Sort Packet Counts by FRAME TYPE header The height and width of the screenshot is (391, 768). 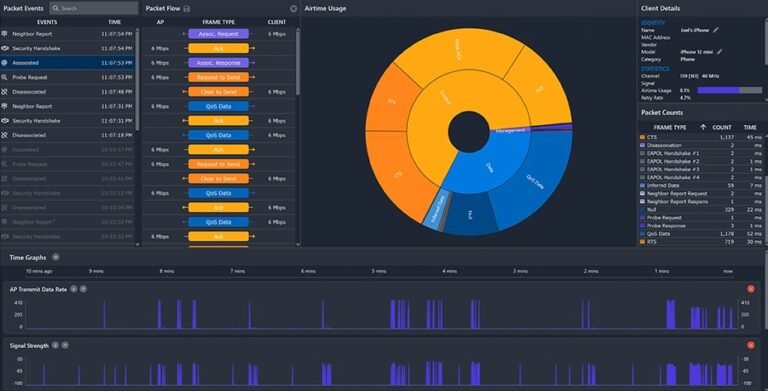670,127
